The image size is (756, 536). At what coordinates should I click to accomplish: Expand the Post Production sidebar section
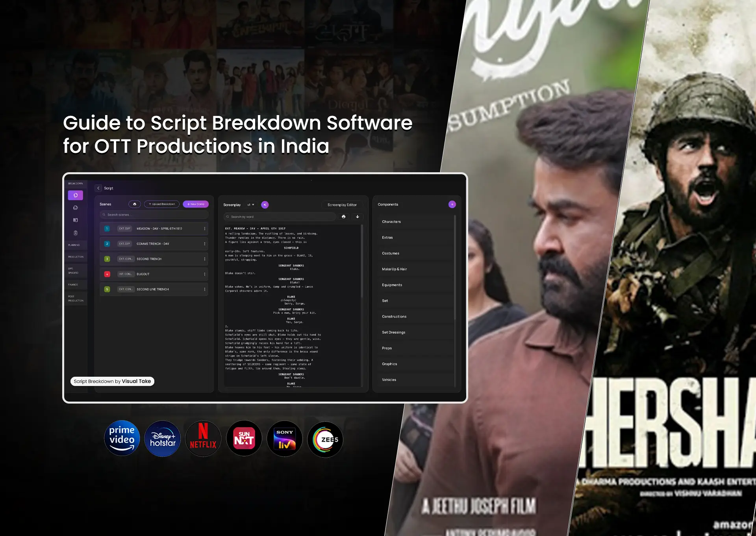click(76, 299)
